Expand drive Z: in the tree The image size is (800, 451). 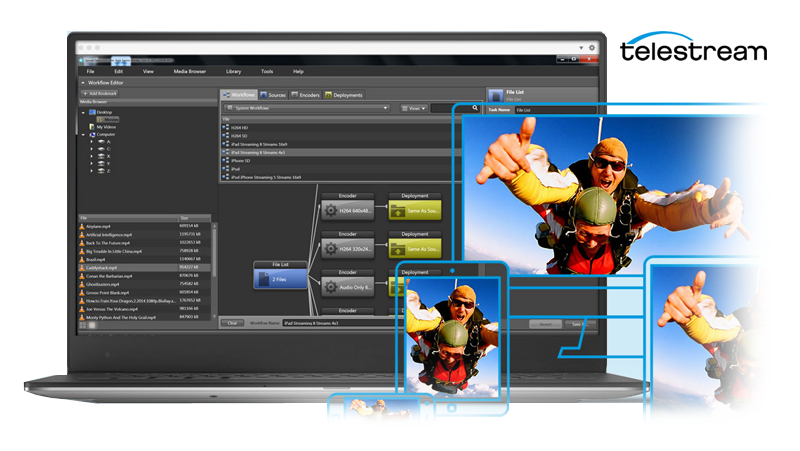(x=92, y=170)
